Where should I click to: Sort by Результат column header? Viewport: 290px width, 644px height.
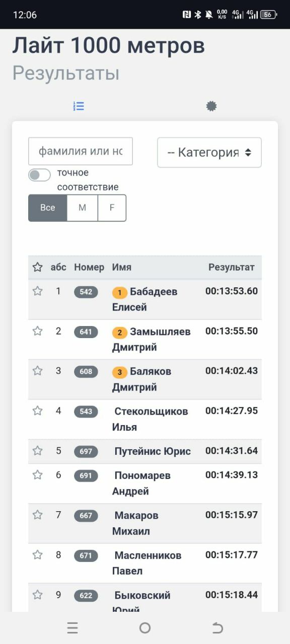232,267
